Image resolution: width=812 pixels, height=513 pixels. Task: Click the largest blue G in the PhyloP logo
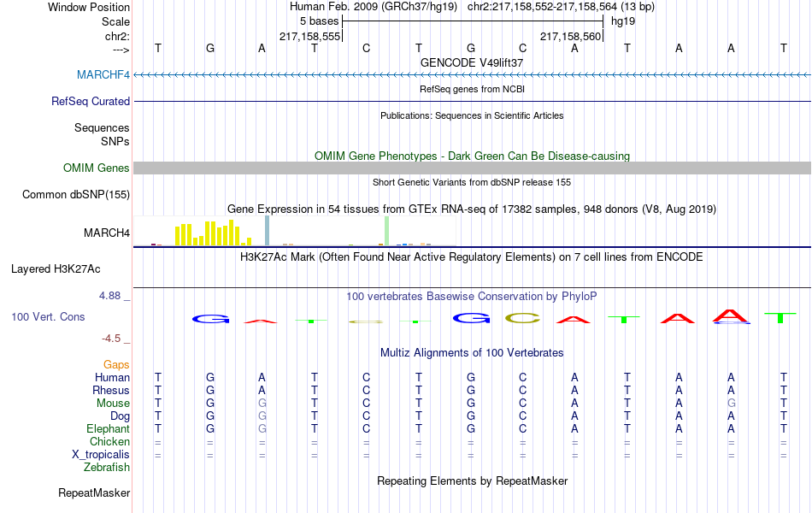point(471,318)
